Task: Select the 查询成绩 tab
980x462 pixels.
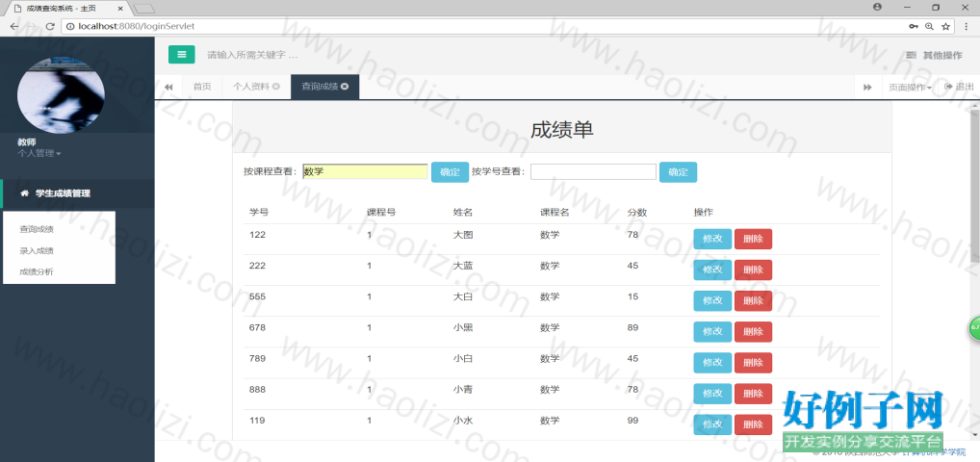Action: tap(325, 87)
